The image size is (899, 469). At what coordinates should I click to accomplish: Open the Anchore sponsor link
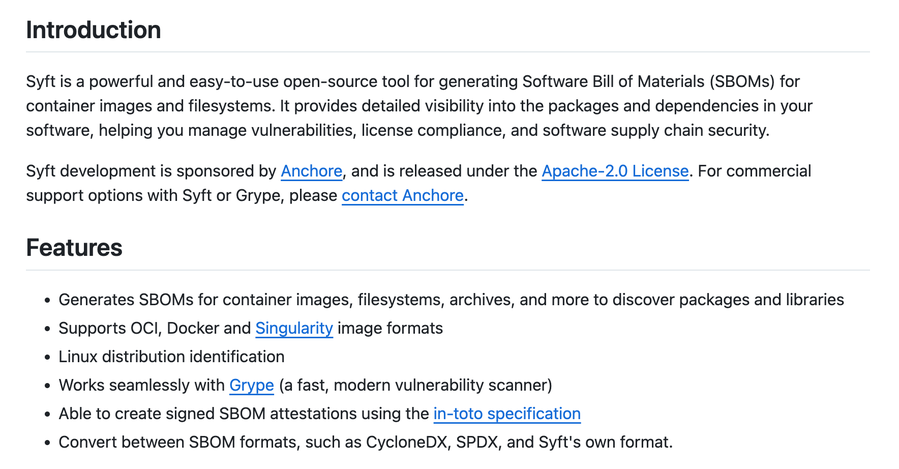[311, 171]
